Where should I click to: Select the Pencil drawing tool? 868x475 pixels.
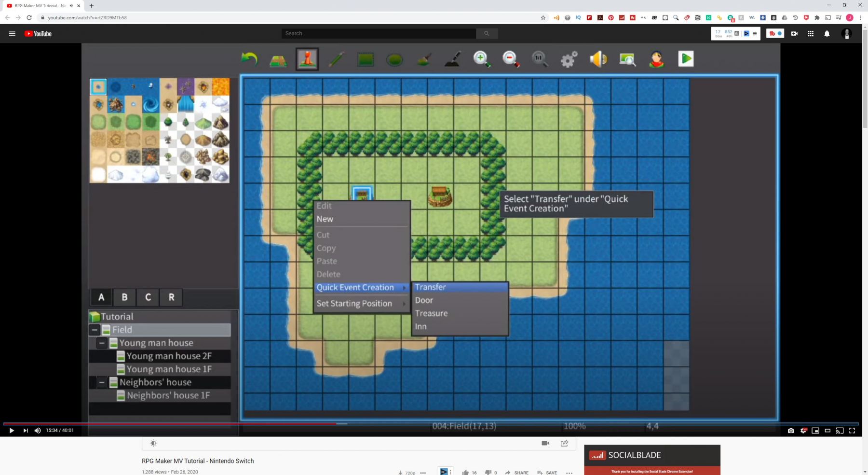click(336, 59)
